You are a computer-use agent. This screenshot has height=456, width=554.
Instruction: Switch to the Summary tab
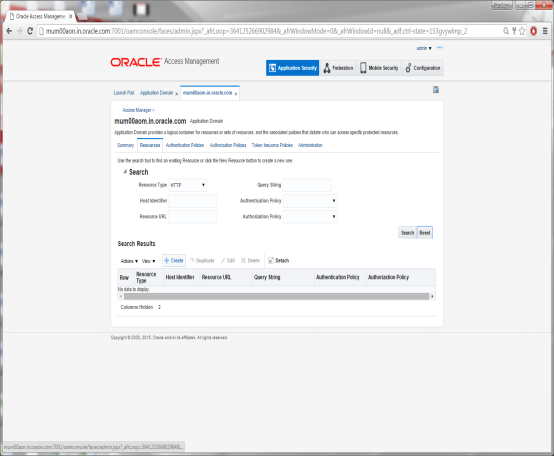[125, 145]
